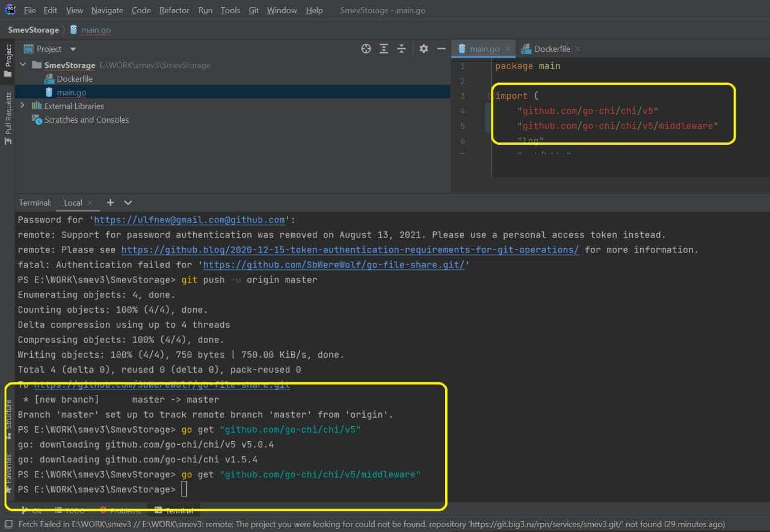Click the "Terminal:" panel label

[35, 203]
